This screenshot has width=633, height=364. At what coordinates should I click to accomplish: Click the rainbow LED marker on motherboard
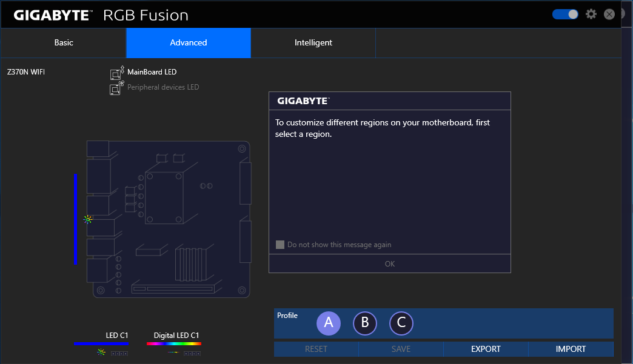pyautogui.click(x=87, y=219)
